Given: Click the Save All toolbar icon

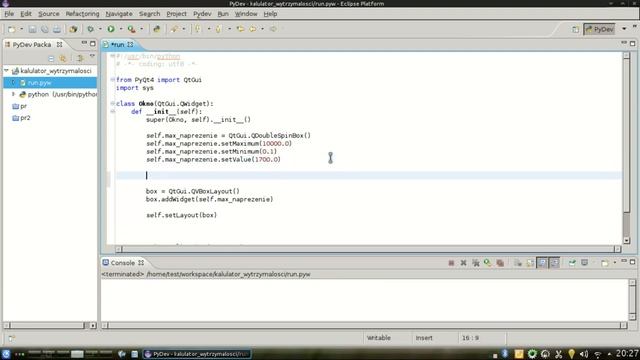Looking at the screenshot, I should click(44, 29).
